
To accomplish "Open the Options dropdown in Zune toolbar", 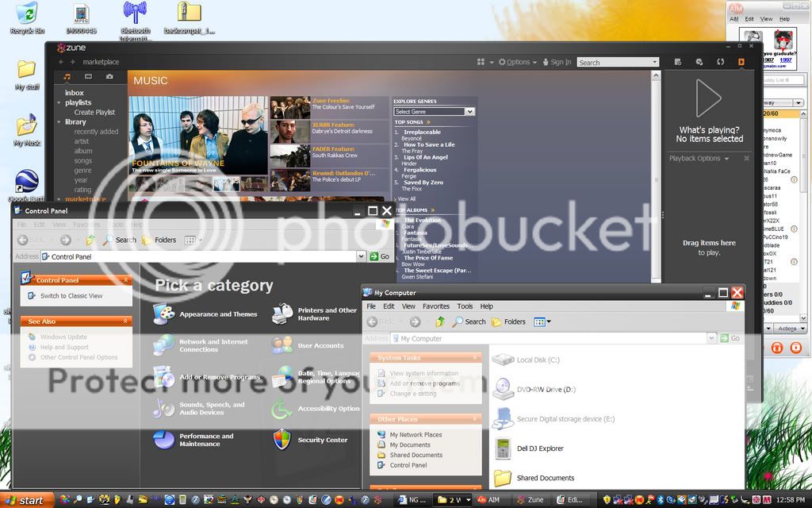I will (519, 61).
